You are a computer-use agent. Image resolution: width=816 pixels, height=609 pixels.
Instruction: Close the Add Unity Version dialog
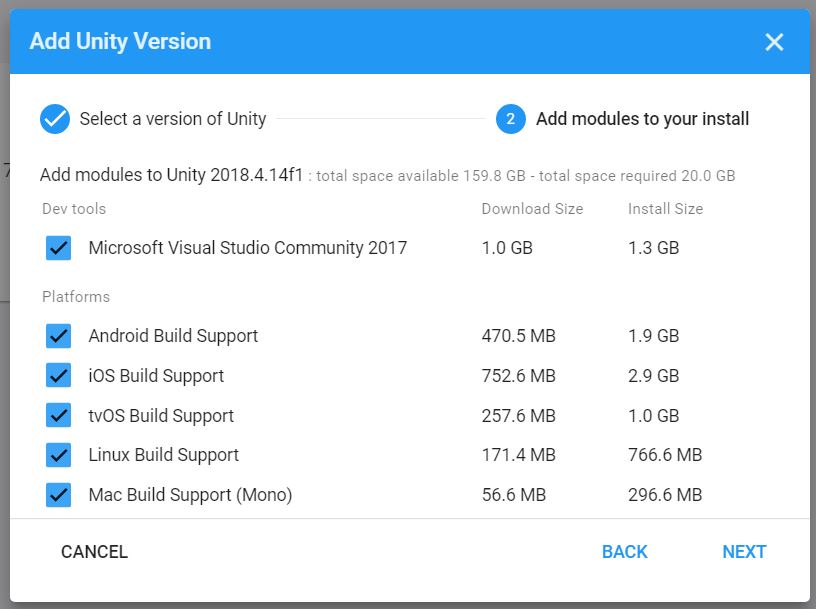(774, 42)
